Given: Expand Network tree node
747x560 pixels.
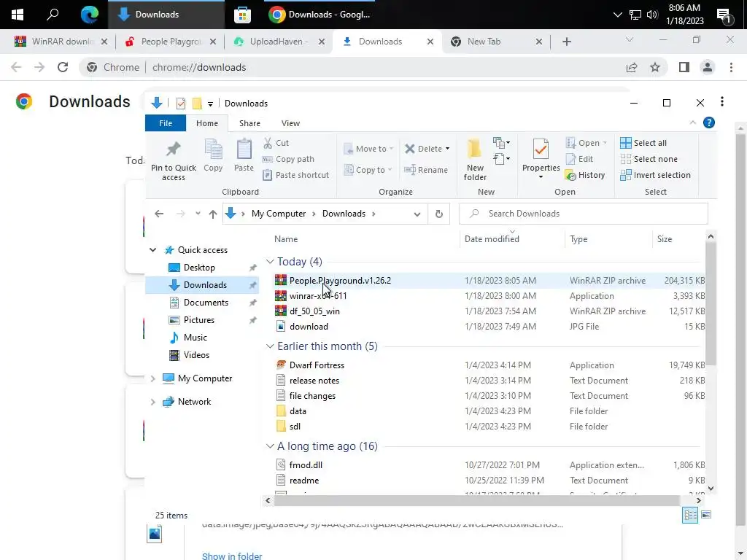Looking at the screenshot, I should 153,402.
